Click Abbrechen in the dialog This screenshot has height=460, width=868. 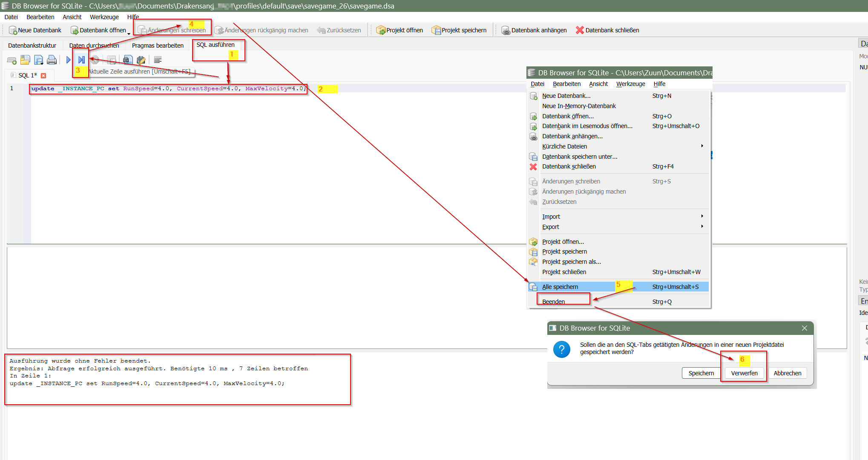[788, 373]
